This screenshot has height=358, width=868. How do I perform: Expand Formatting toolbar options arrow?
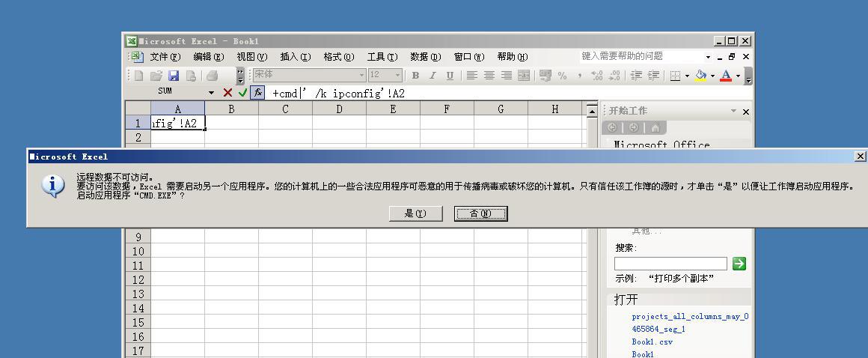748,76
